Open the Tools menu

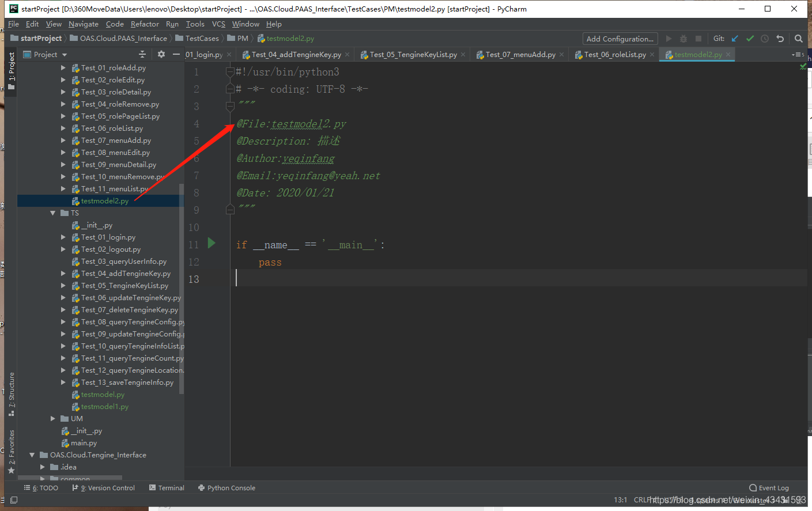195,24
